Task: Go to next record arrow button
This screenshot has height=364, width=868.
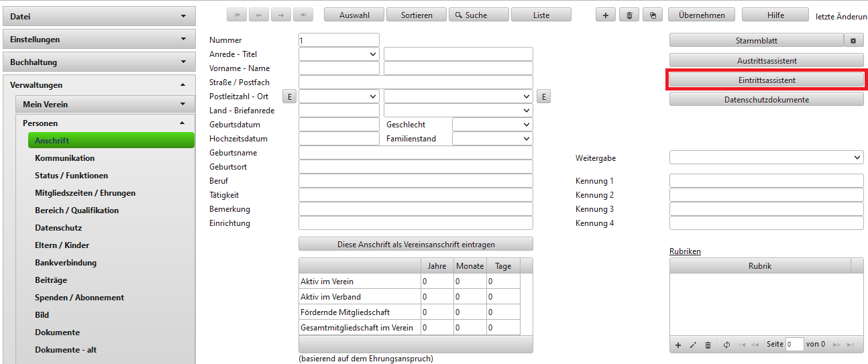Action: click(x=281, y=15)
